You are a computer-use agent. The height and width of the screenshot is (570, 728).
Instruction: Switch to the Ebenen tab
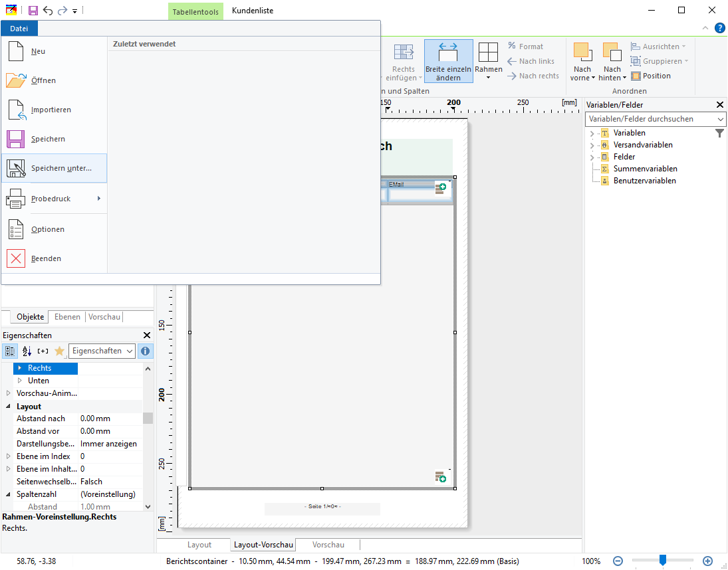point(67,318)
